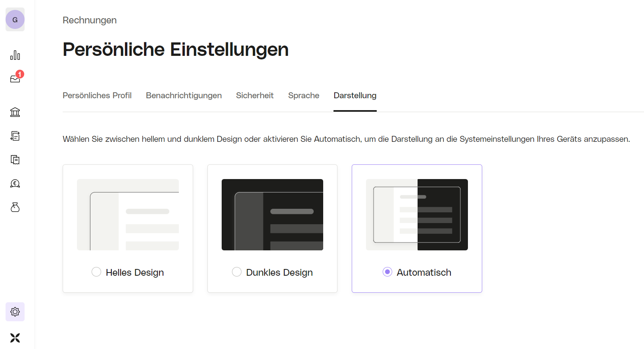
Task: Open the user avatar "G" menu
Action: (15, 19)
